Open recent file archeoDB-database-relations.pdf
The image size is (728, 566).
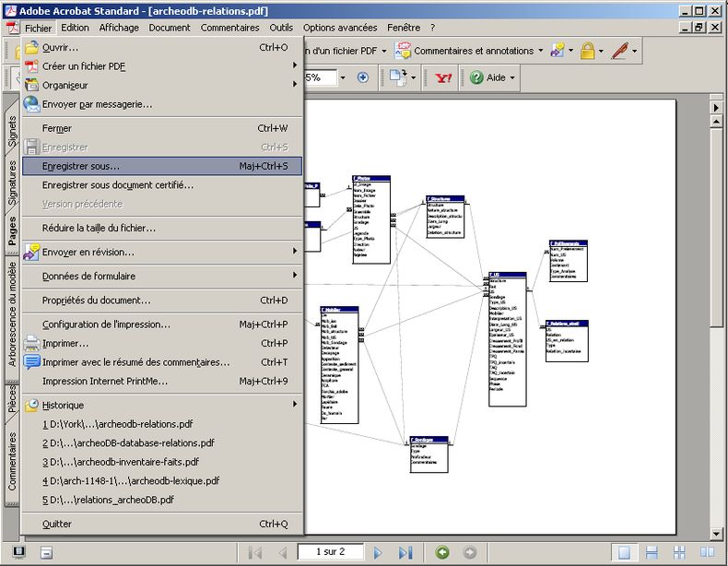(162, 443)
